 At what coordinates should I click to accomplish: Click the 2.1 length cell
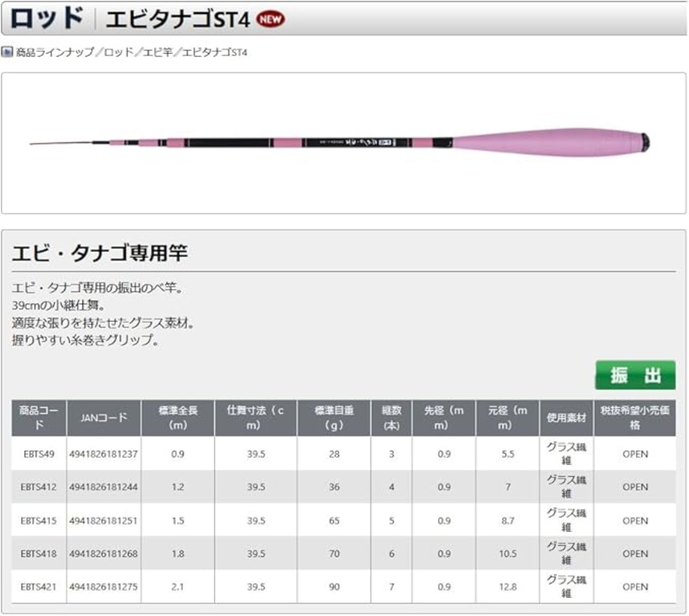(178, 587)
